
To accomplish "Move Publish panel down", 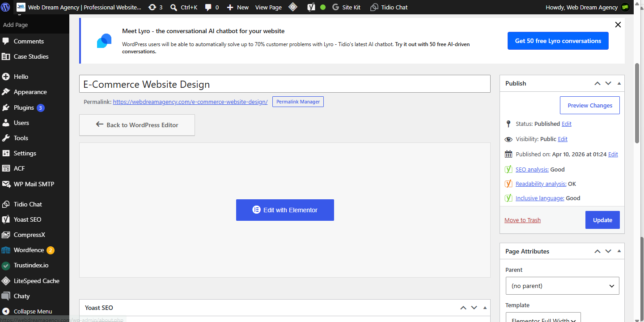I will click(608, 83).
